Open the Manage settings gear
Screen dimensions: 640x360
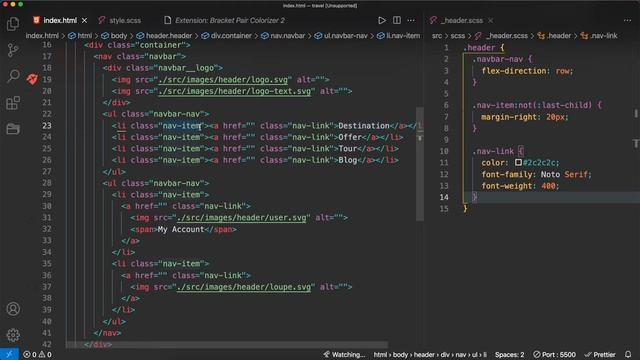13,335
